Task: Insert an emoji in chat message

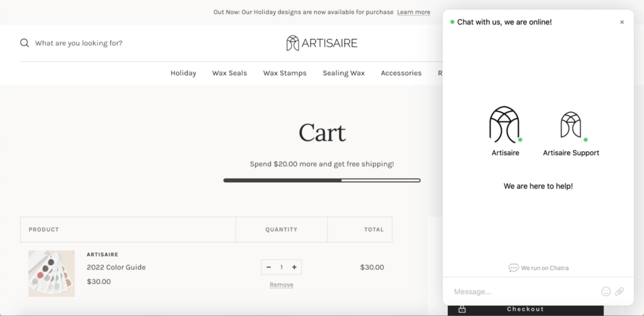Action: 606,291
